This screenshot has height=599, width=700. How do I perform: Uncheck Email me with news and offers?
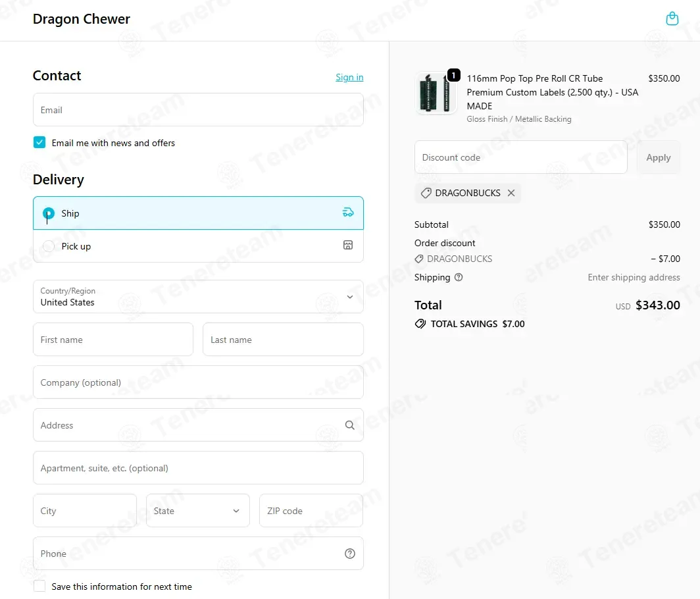(x=39, y=142)
